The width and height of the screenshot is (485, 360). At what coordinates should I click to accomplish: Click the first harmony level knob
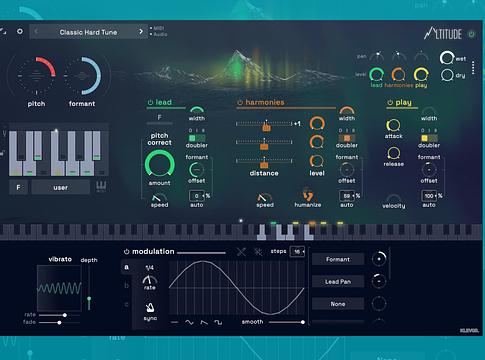click(x=317, y=124)
